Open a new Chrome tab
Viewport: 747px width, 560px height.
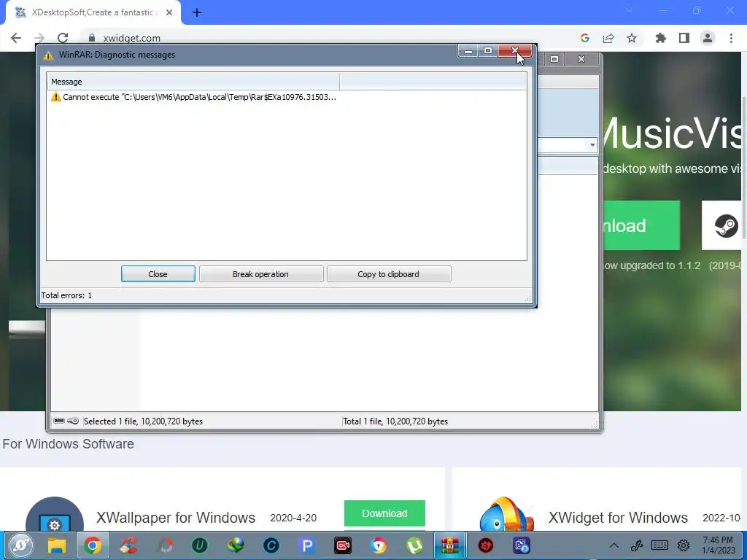point(197,13)
